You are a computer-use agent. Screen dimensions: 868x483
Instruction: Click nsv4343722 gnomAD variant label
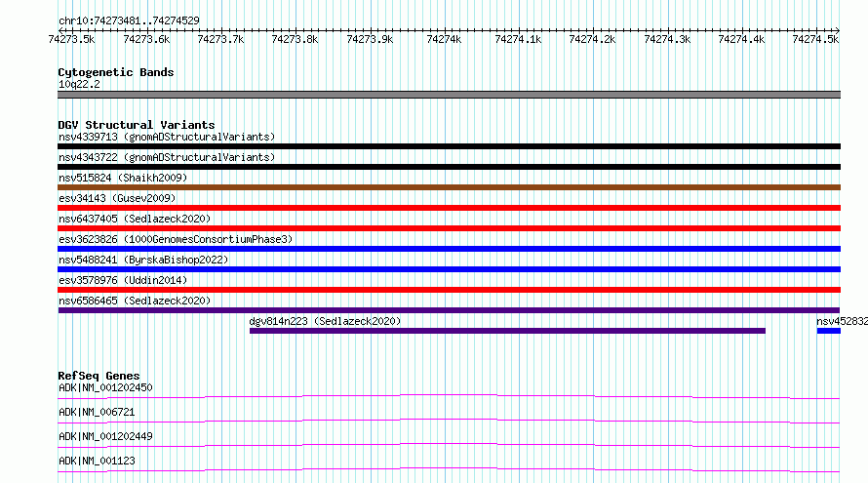pos(167,157)
